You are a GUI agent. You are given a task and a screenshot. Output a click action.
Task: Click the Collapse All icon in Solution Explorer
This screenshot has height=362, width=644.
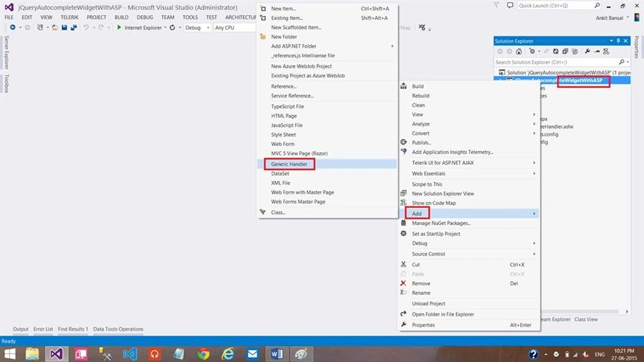pos(565,52)
